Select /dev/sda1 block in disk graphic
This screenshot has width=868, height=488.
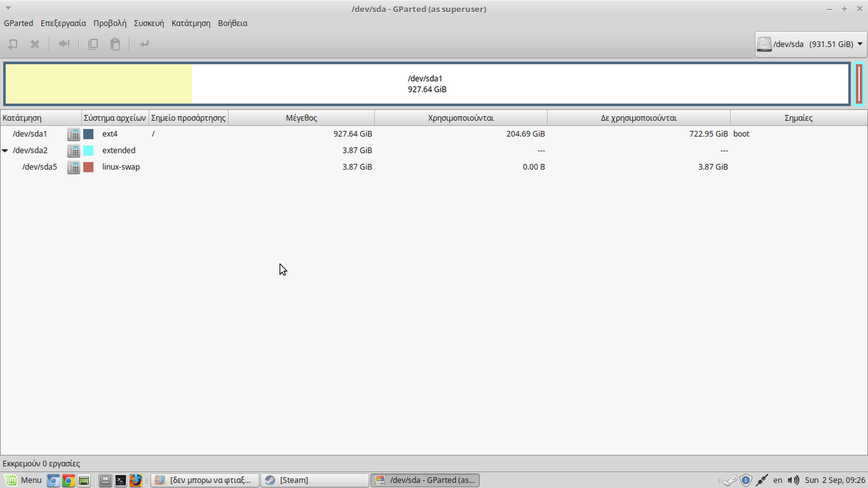click(427, 84)
